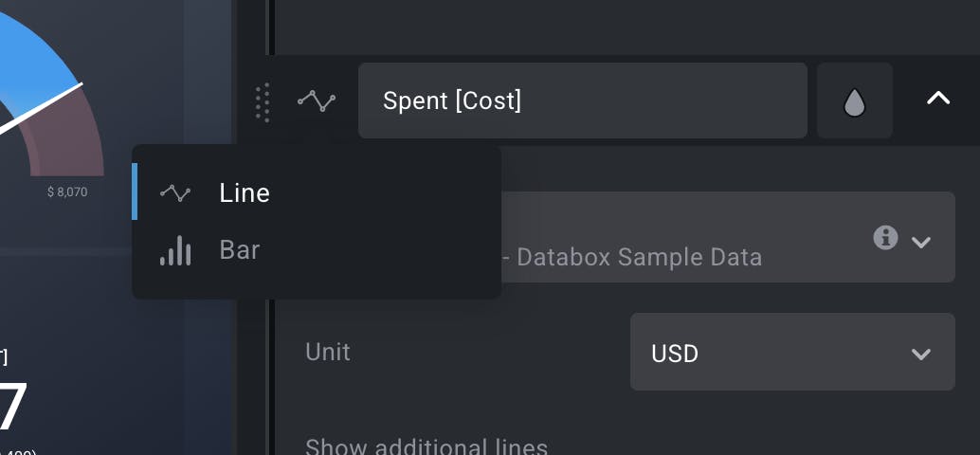Open the droplet color picker
The width and height of the screenshot is (980, 455).
(854, 101)
